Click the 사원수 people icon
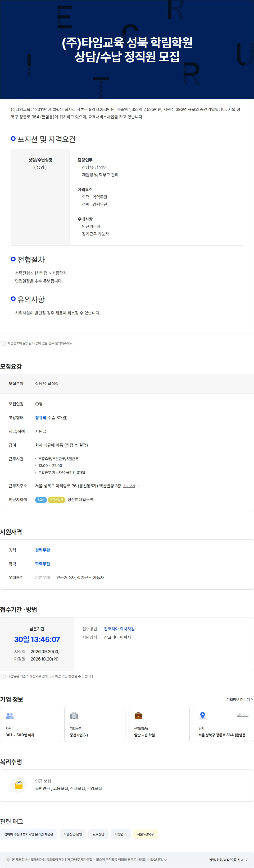Image resolution: width=254 pixels, height=868 pixels. (x=10, y=716)
